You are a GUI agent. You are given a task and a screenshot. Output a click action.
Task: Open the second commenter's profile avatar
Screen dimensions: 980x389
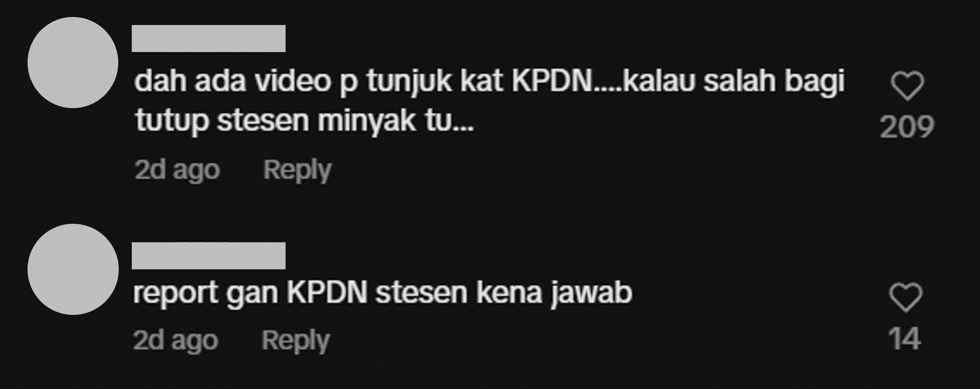[73, 269]
